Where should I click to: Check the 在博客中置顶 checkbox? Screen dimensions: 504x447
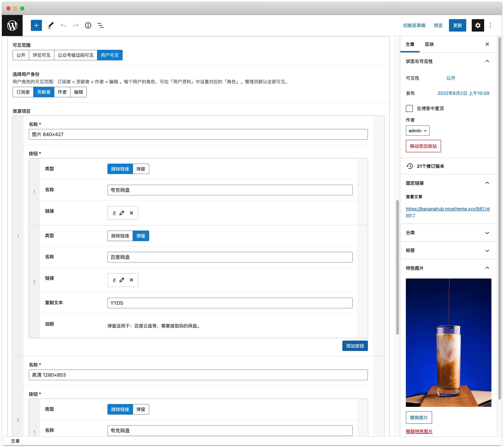tap(409, 108)
